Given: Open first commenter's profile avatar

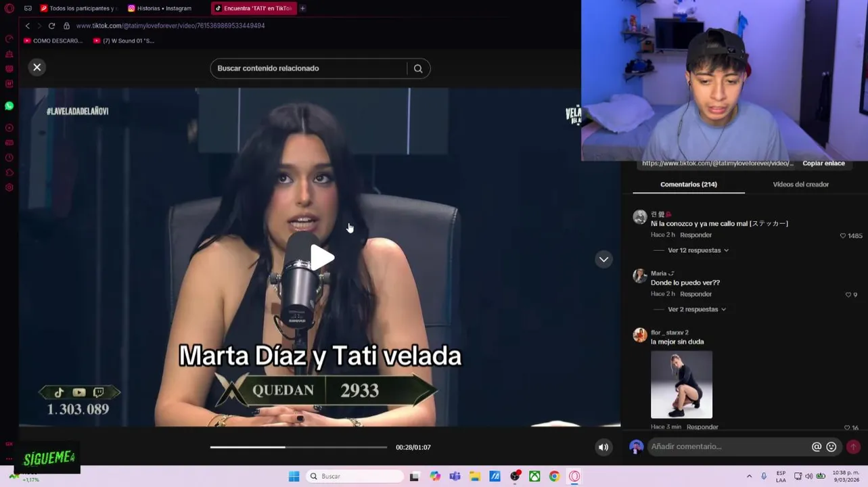Looking at the screenshot, I should (x=639, y=216).
